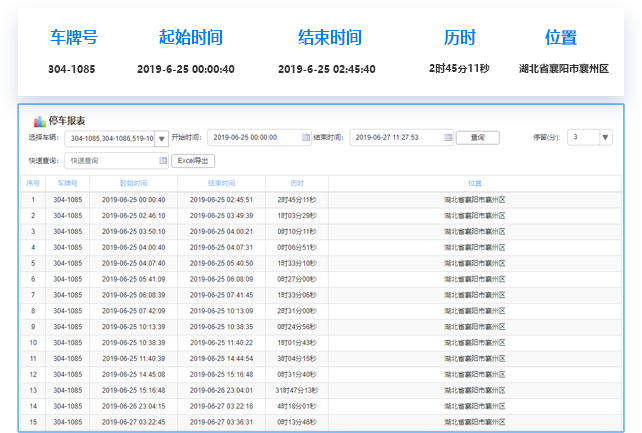Click the Excel导出 export button
This screenshot has height=433, width=642.
(x=193, y=161)
